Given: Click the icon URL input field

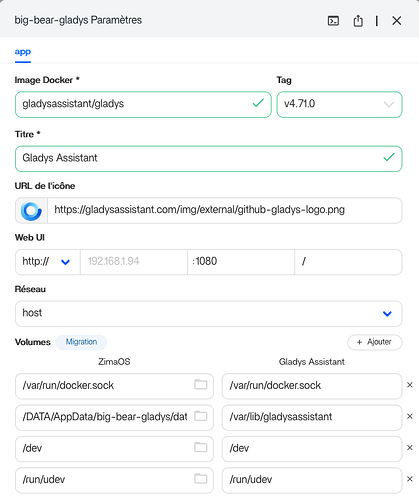Looking at the screenshot, I should [224, 210].
